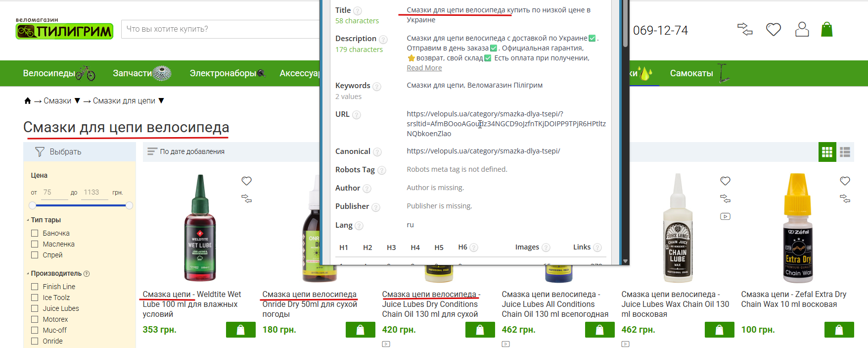868x348 pixels.
Task: Add Zefal Extra Dry Wax to compare
Action: [x=845, y=199]
